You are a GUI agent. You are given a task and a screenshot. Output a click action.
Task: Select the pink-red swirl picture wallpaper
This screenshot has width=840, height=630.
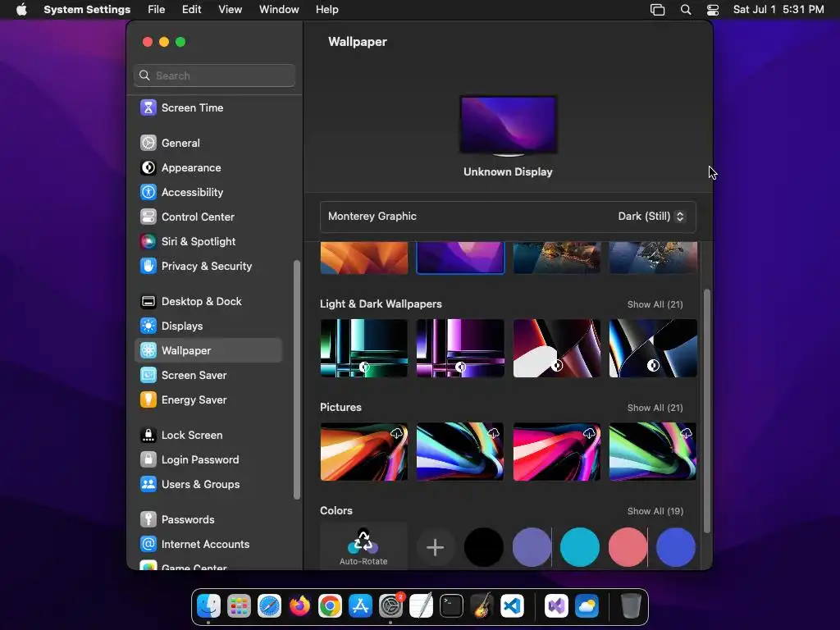(557, 452)
